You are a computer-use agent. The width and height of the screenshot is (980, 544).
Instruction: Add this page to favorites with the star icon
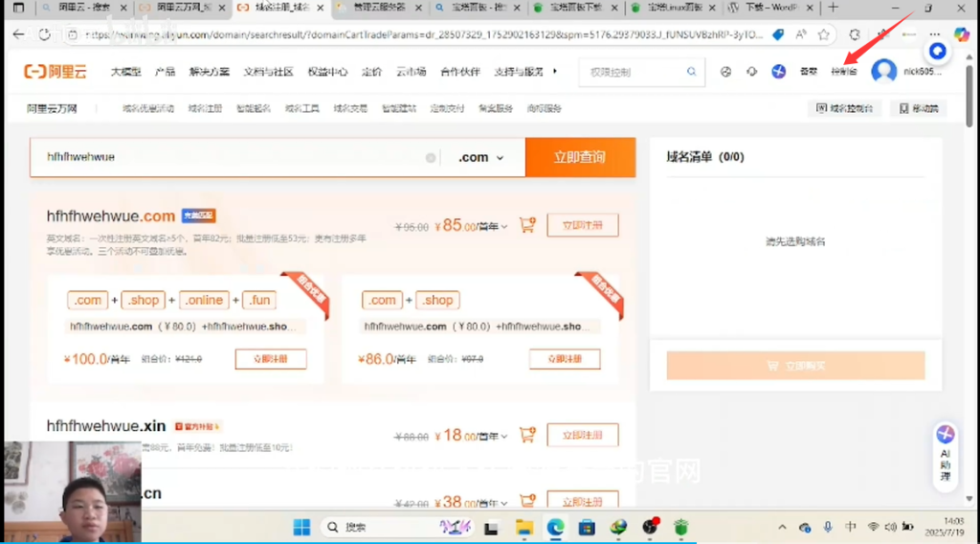tap(824, 34)
